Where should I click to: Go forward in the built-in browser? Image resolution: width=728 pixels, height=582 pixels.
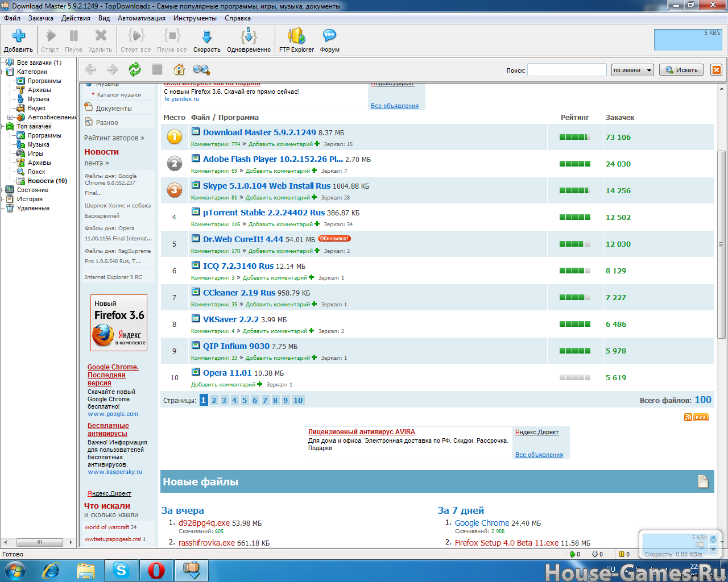(112, 69)
